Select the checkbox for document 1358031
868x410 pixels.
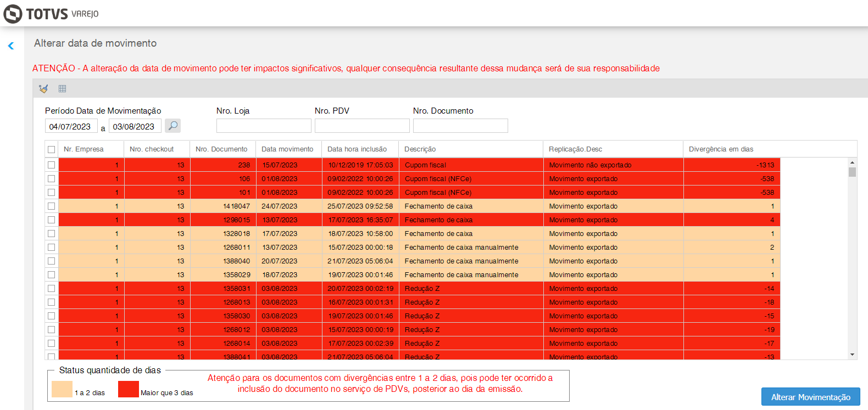(52, 288)
